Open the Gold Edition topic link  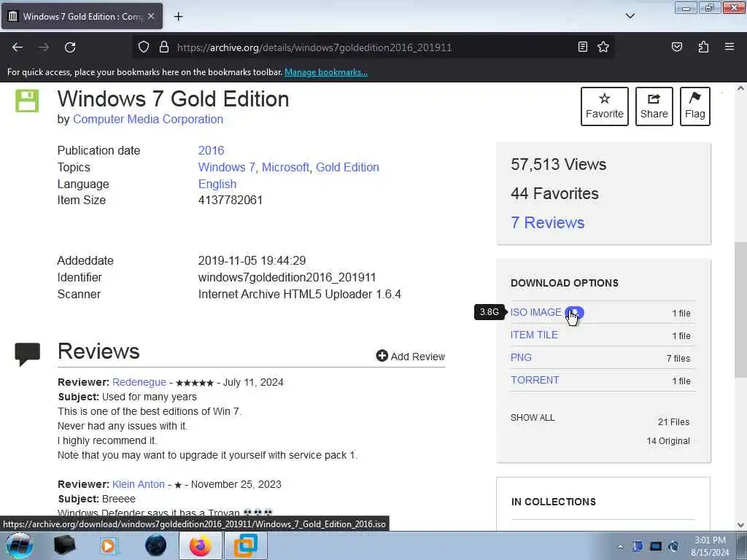[347, 167]
